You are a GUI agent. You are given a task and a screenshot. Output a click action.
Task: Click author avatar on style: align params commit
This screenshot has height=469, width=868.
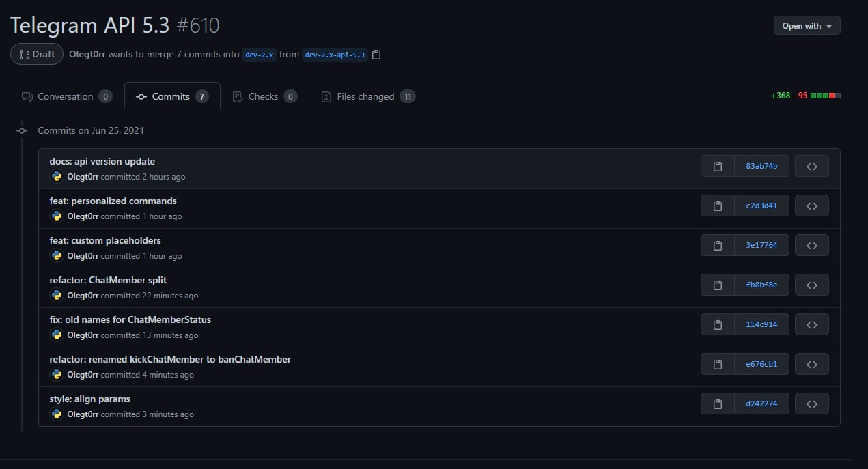click(x=57, y=414)
